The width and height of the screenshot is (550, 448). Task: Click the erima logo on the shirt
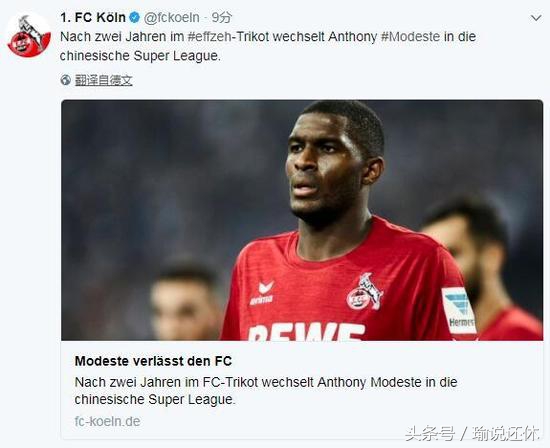(x=262, y=293)
